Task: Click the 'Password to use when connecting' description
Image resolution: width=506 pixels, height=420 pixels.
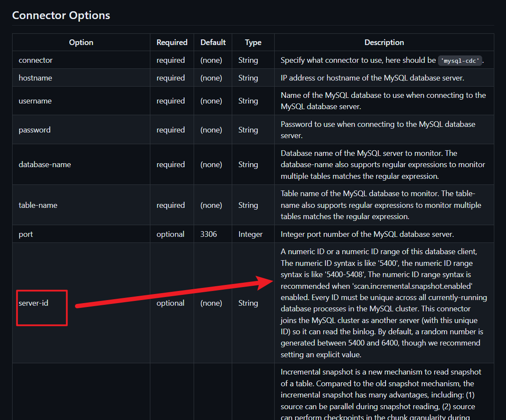Action: point(378,129)
